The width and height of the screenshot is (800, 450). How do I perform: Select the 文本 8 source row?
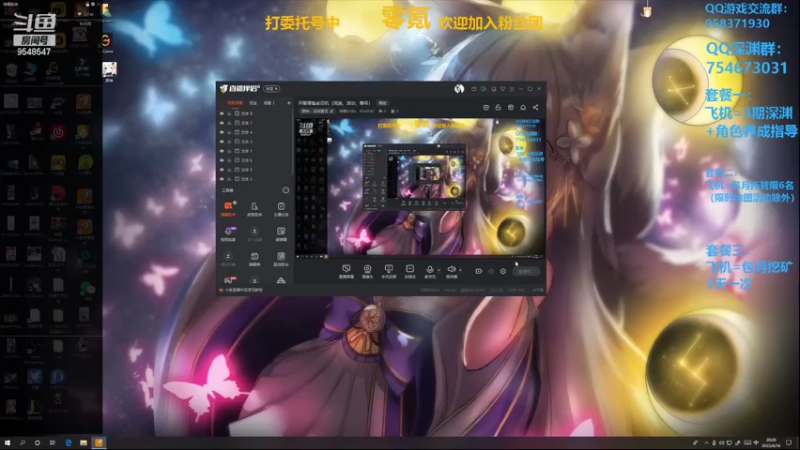[255, 113]
